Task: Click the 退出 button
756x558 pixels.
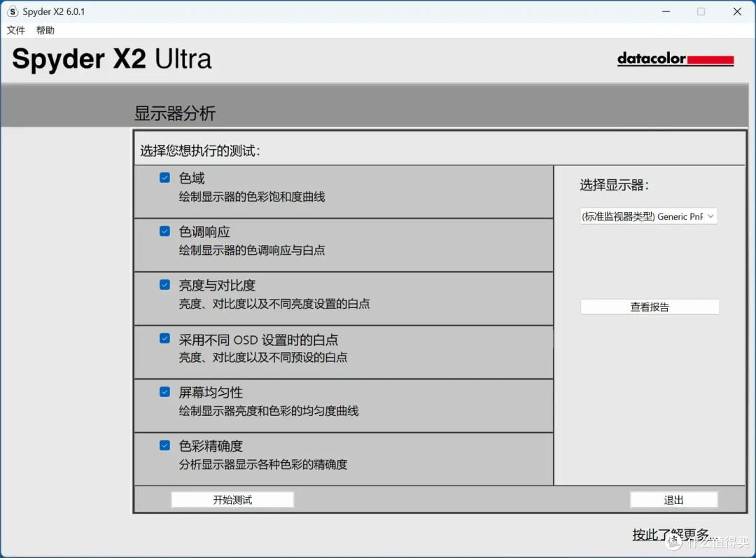Action: tap(673, 500)
